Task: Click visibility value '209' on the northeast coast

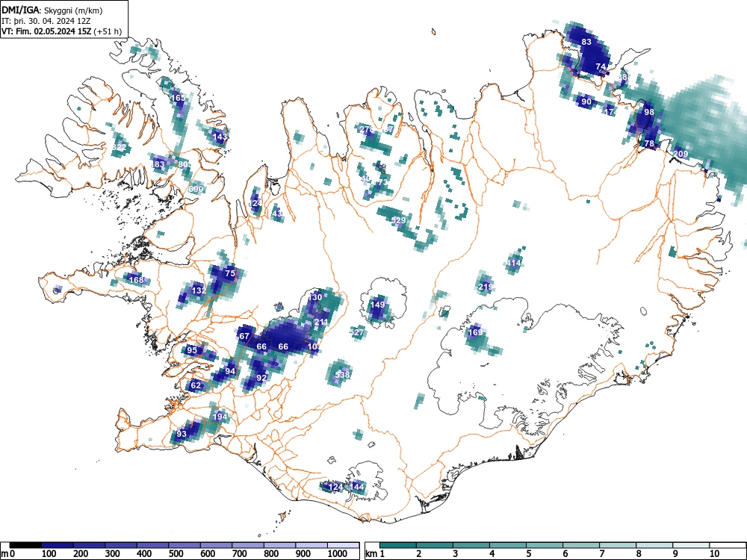Action: point(681,154)
